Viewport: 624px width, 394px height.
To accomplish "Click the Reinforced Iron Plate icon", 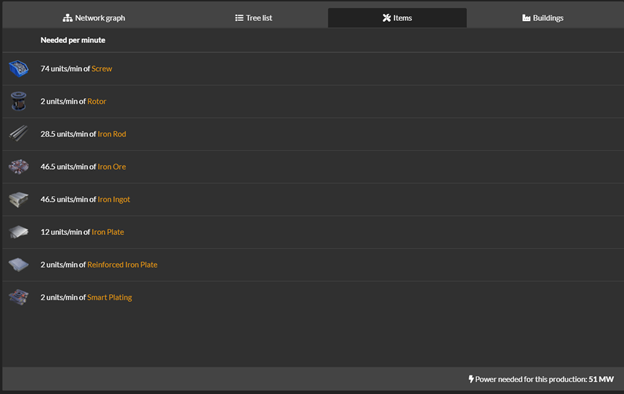I will [x=19, y=264].
